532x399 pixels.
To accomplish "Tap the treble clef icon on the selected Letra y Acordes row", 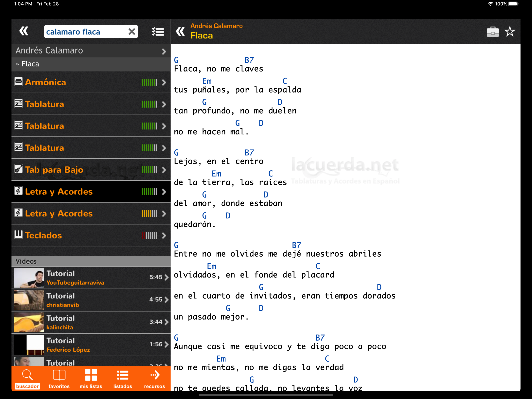I will coord(18,191).
